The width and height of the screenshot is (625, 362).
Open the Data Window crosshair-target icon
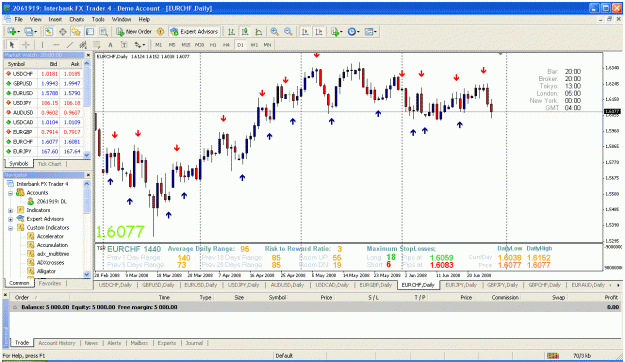63,31
